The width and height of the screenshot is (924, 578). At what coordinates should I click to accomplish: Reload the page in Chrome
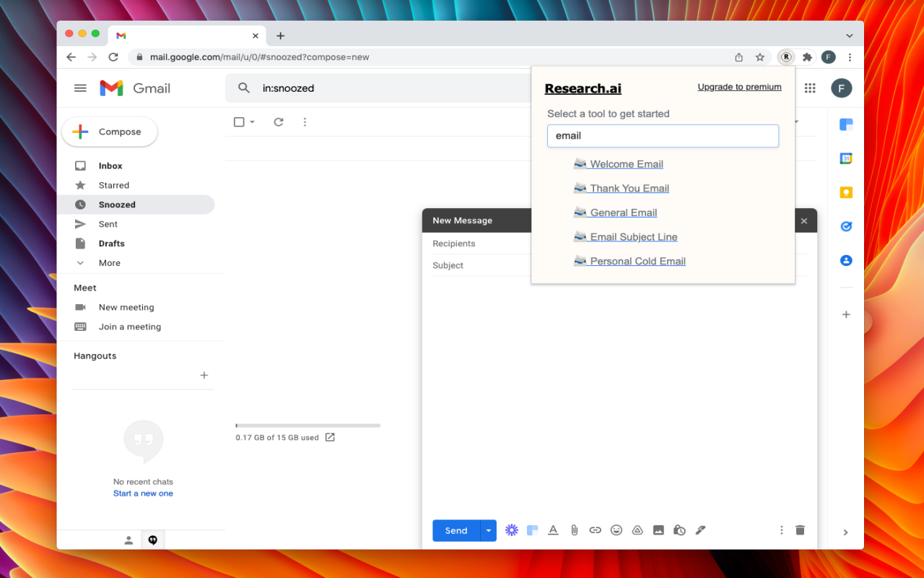(x=113, y=57)
